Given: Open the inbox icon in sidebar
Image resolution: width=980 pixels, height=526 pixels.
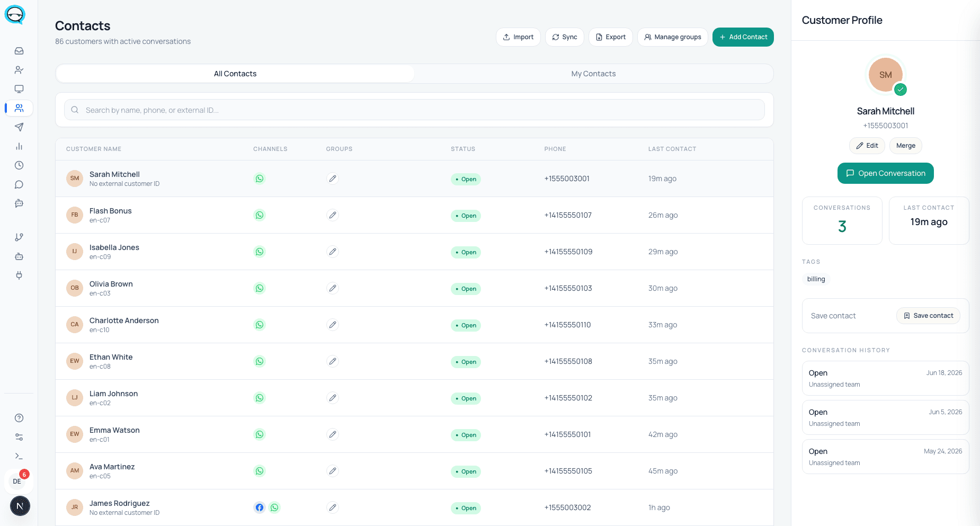Looking at the screenshot, I should point(19,51).
